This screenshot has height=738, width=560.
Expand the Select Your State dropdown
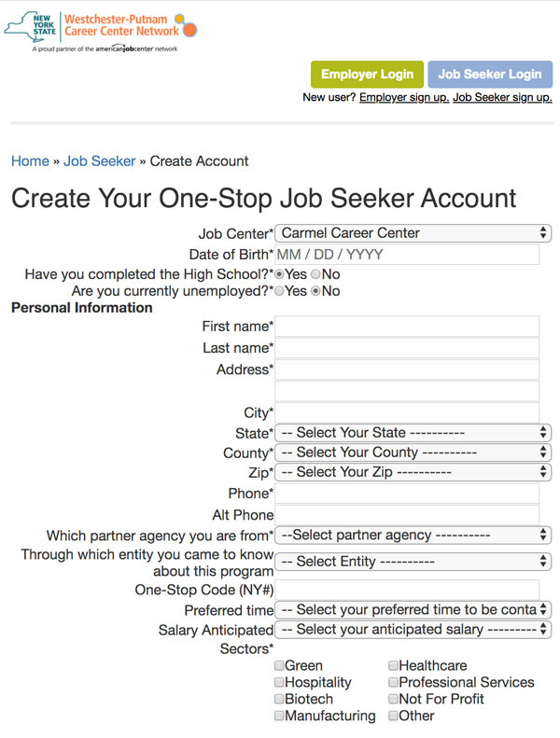tap(413, 433)
